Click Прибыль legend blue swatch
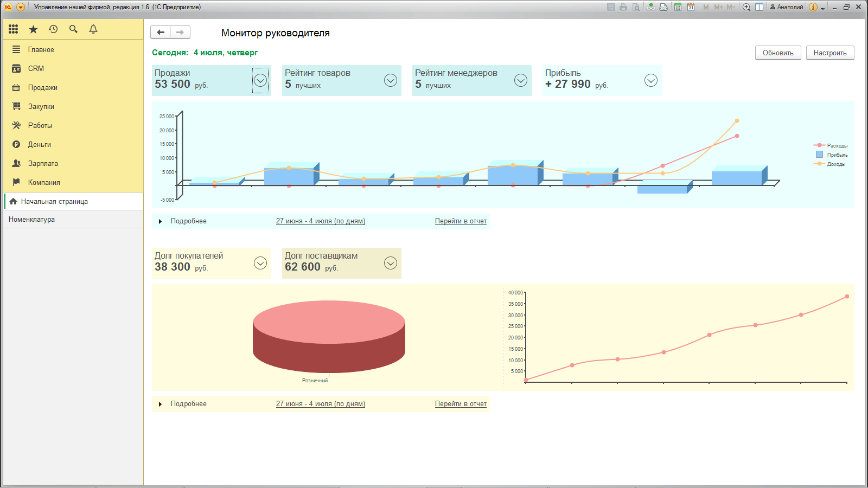The height and width of the screenshot is (488, 868). point(819,155)
